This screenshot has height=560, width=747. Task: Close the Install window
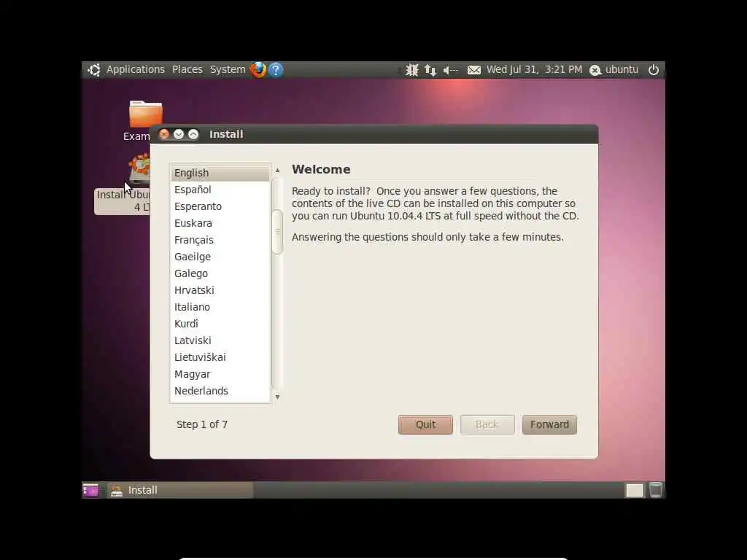click(x=164, y=134)
